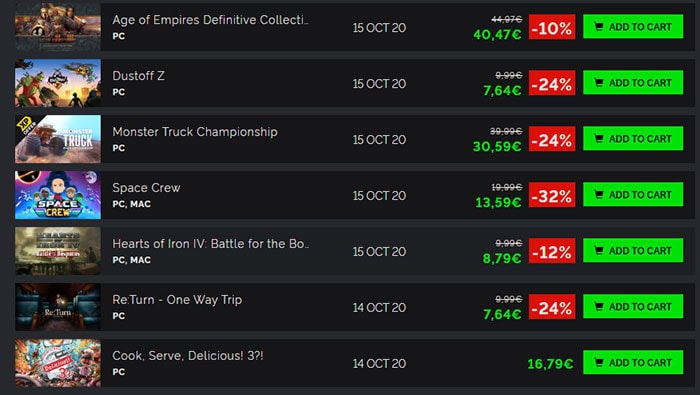
Task: Add Re:Turn - One Way Trip to cart
Action: [633, 307]
